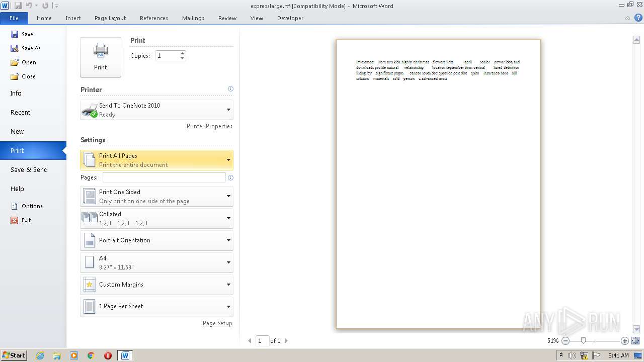Decrease copies with the down arrow
Viewport: 644px width, 362px height.
coord(183,58)
